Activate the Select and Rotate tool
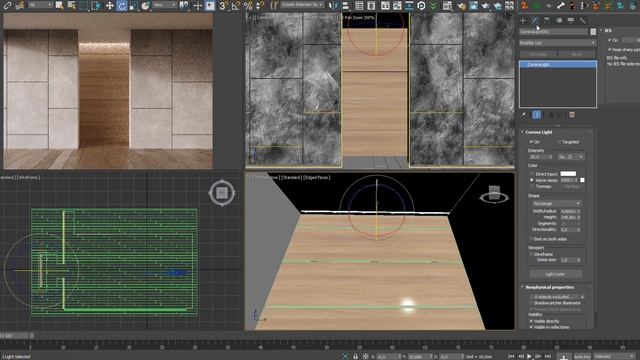Image resolution: width=640 pixels, height=360 pixels. pyautogui.click(x=122, y=6)
